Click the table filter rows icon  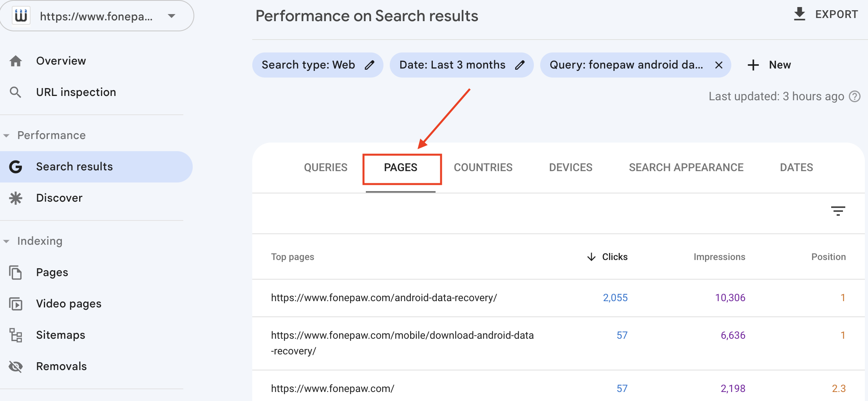point(838,211)
